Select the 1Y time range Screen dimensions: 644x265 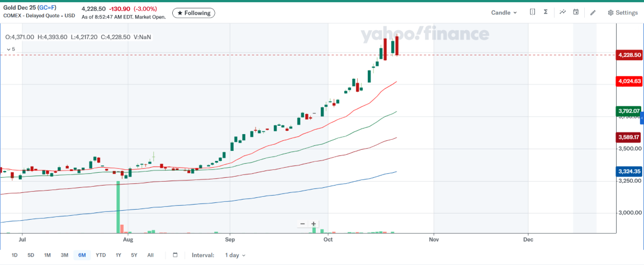119,255
